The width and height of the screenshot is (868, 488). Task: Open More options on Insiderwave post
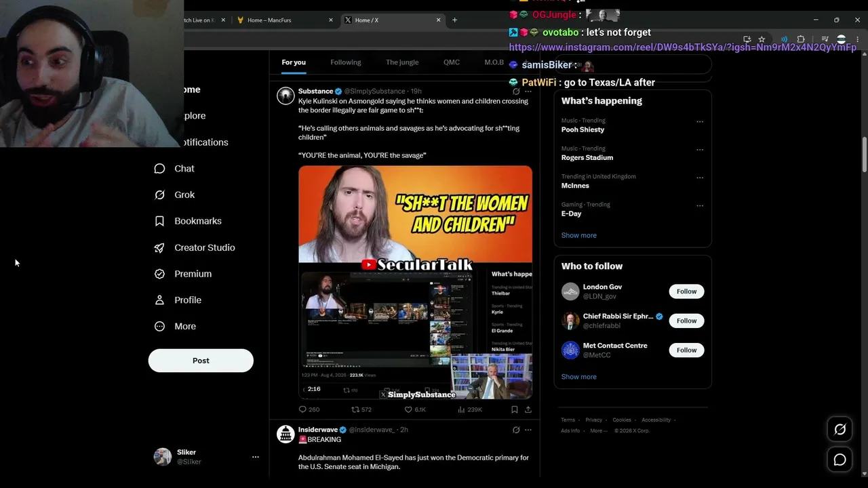528,430
